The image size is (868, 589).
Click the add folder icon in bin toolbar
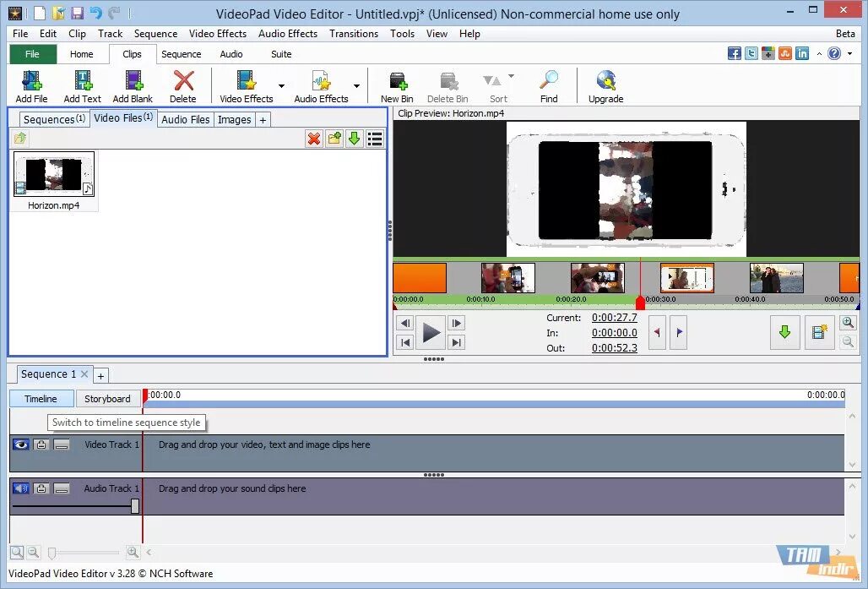point(334,139)
